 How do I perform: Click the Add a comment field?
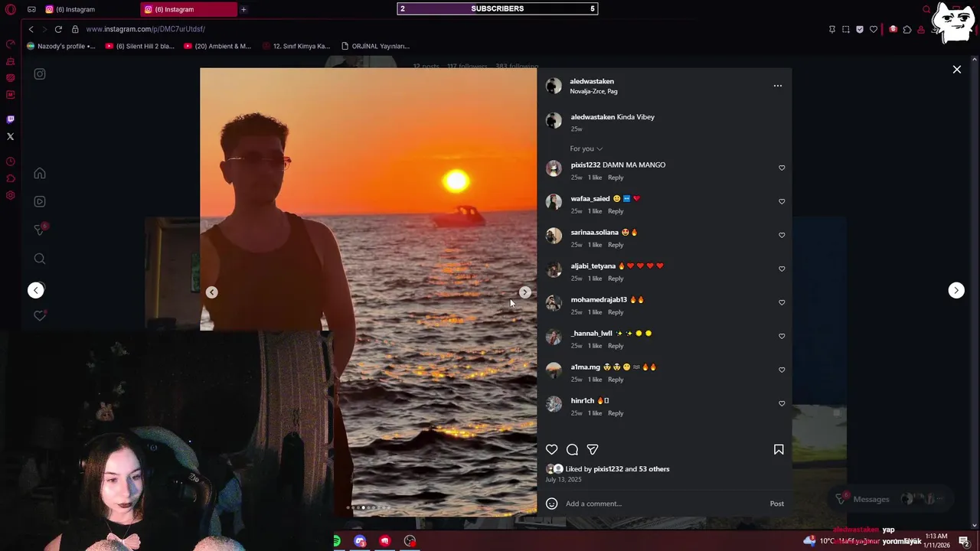663,504
